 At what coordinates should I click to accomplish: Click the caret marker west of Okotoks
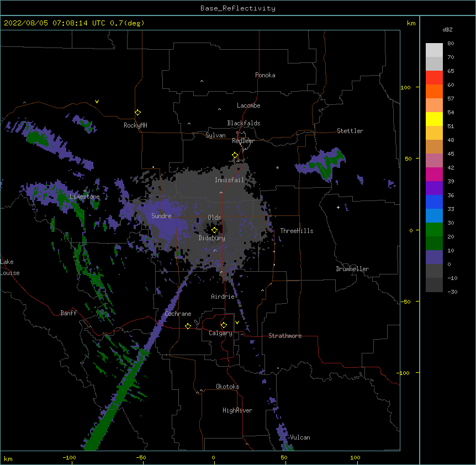(x=201, y=390)
